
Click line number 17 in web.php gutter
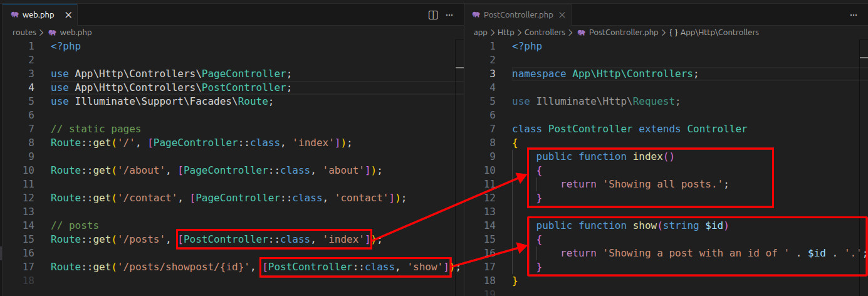(x=28, y=267)
